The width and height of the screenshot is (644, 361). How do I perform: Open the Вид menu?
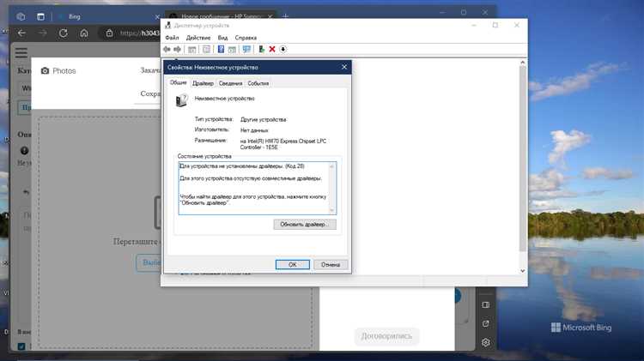coord(222,38)
